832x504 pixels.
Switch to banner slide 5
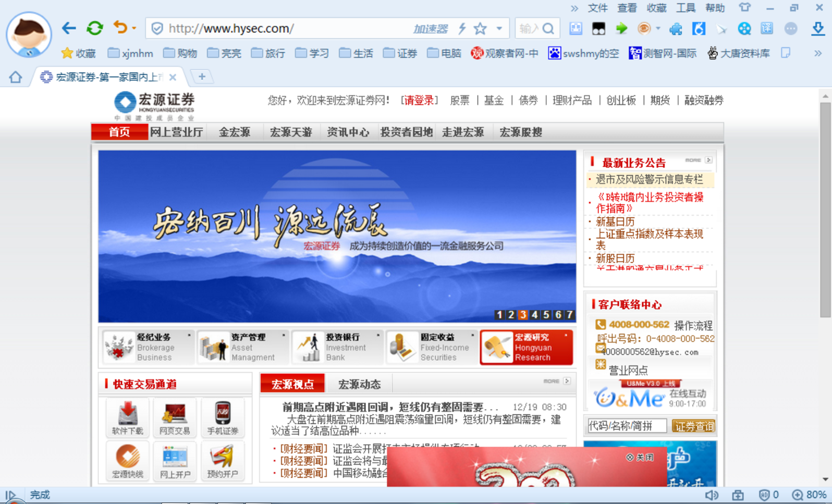click(x=546, y=314)
